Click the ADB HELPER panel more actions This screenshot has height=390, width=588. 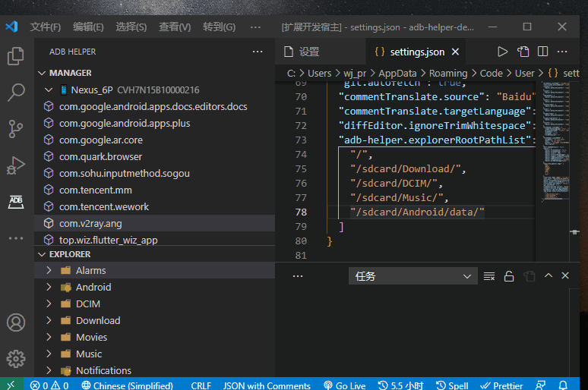pos(258,52)
